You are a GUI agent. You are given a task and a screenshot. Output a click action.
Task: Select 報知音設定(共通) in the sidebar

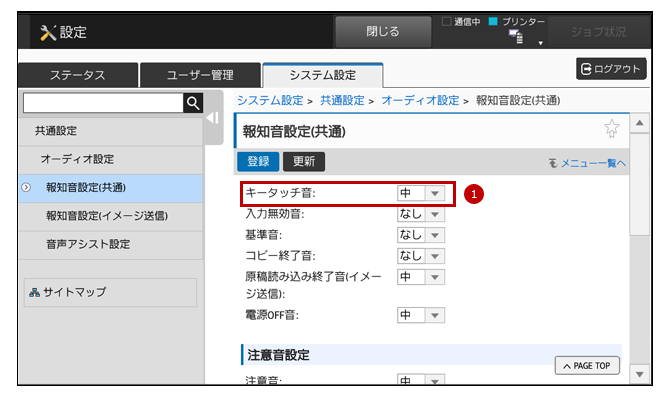pos(111,188)
